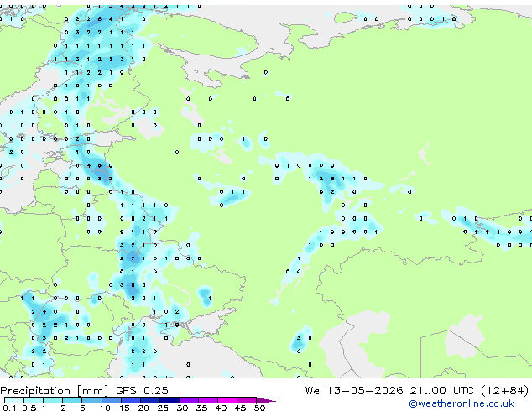Click the '40' legend scale label

point(221,408)
